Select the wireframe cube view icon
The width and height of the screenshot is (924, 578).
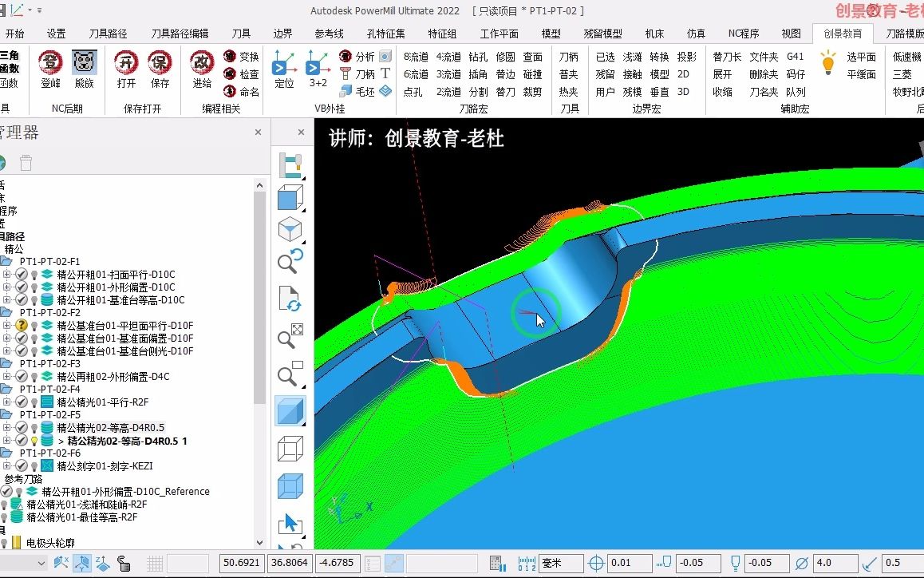(290, 449)
